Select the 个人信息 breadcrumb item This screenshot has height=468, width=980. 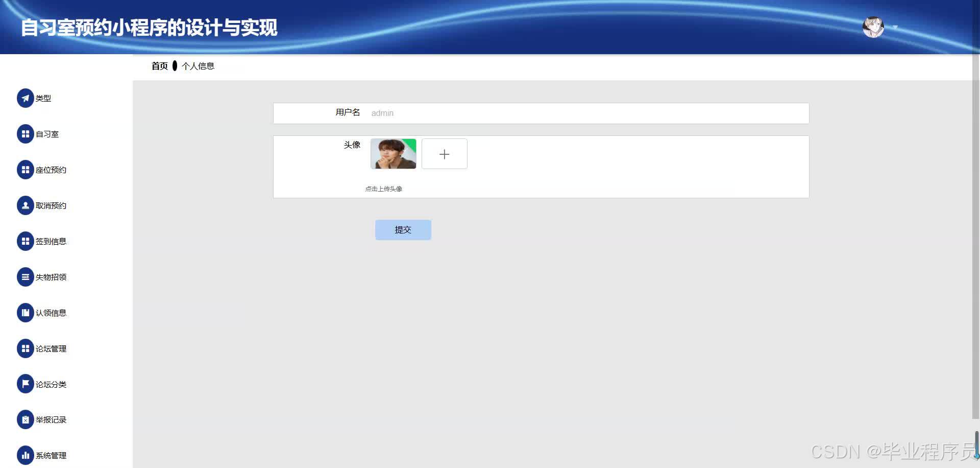point(198,66)
